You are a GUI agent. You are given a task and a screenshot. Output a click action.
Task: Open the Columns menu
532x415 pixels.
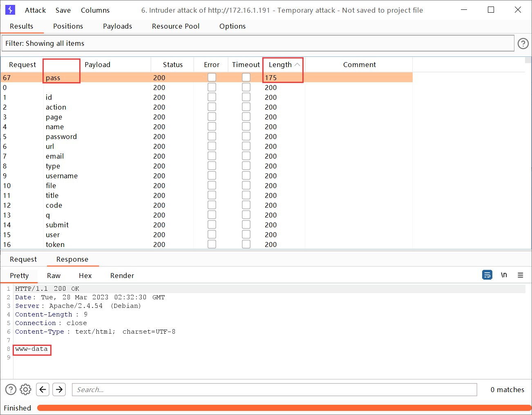click(x=95, y=10)
